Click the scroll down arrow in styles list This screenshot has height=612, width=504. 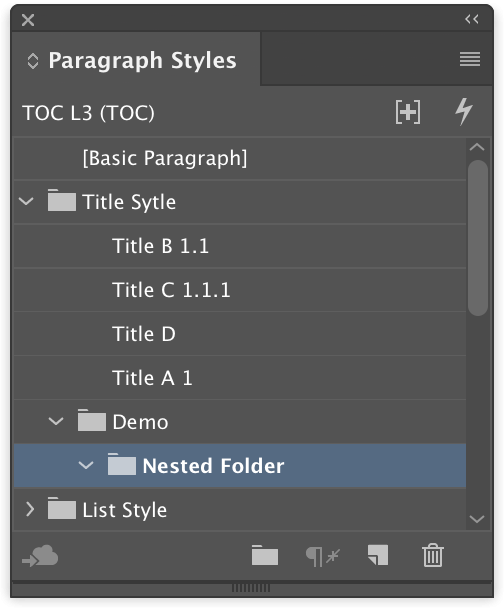[477, 519]
